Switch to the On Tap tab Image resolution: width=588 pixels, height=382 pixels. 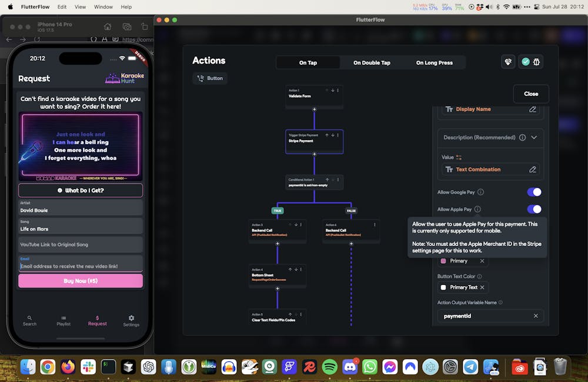coord(308,62)
